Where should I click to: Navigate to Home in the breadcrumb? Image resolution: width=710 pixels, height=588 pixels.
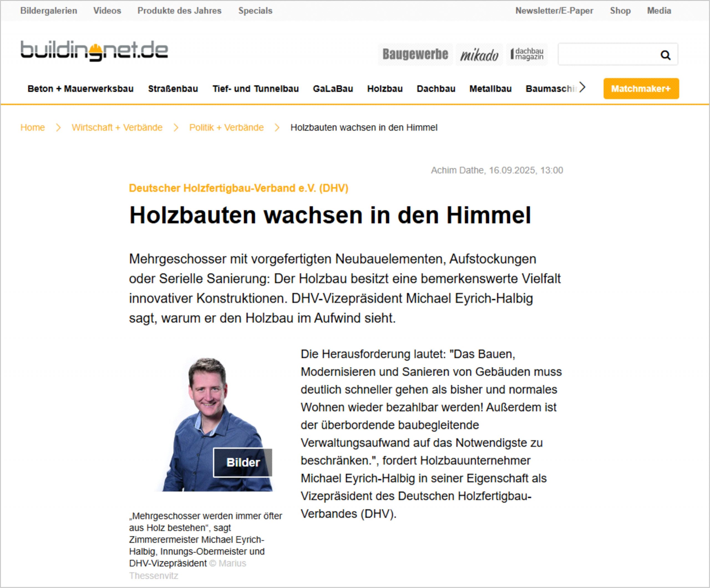pos(32,128)
